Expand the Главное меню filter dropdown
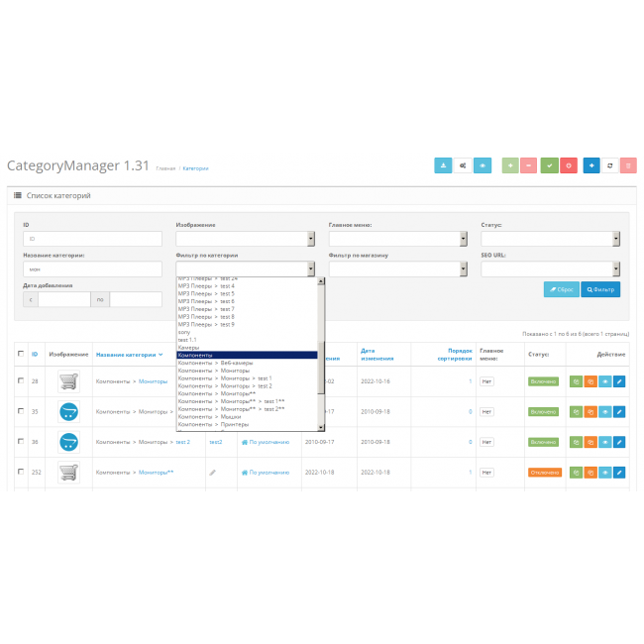The image size is (644, 644). pyautogui.click(x=396, y=239)
